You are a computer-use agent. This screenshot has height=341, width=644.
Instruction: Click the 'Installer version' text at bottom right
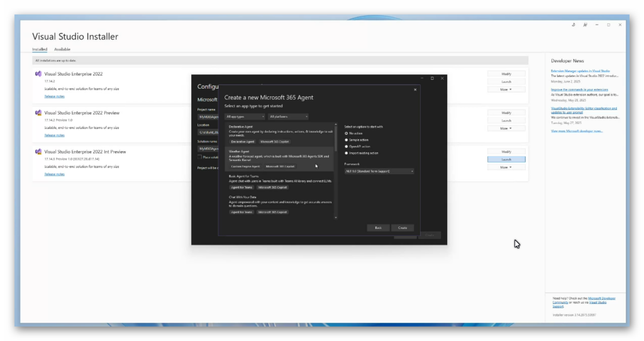[x=574, y=315]
